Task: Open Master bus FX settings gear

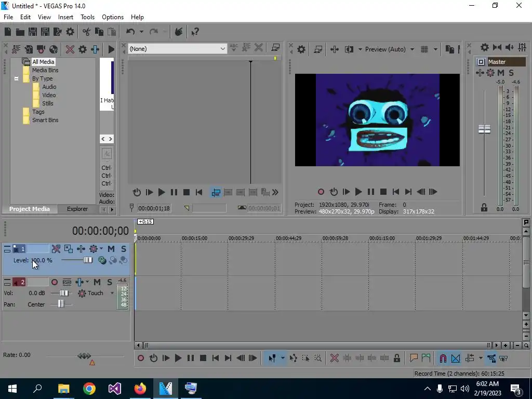Action: click(490, 73)
